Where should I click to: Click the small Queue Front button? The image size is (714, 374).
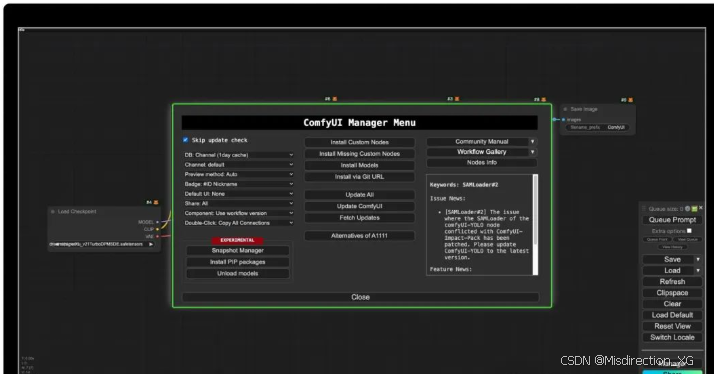tap(657, 239)
